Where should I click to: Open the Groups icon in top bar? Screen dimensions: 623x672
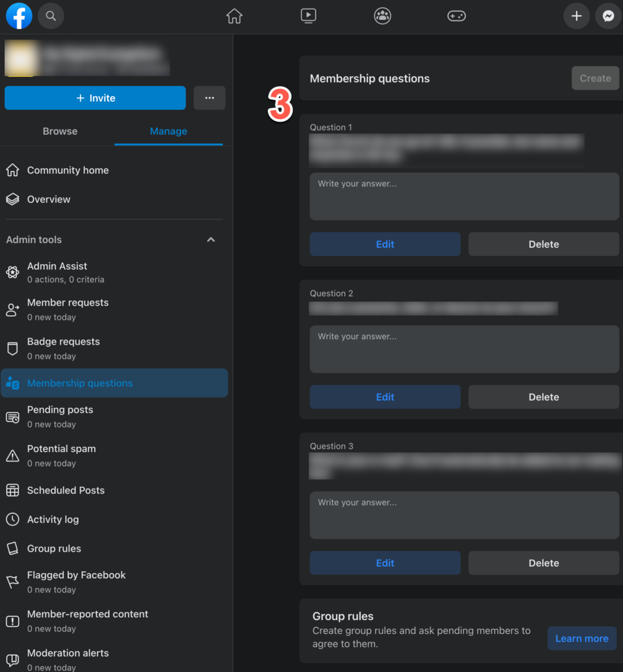382,15
